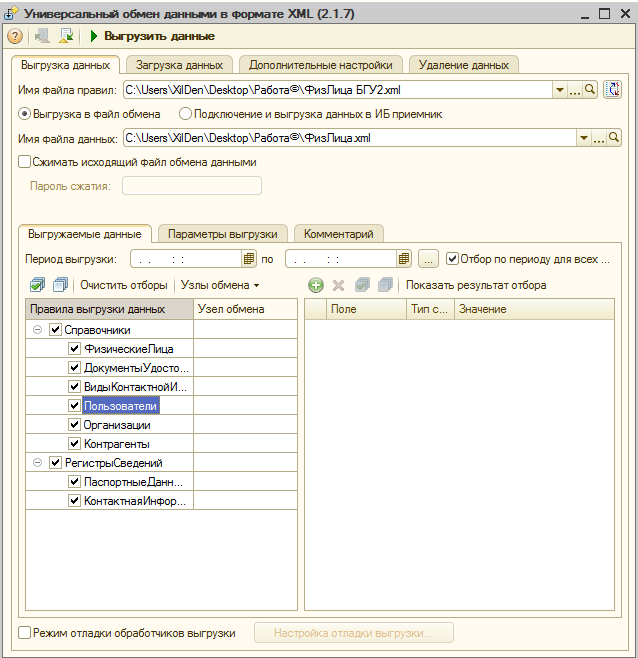This screenshot has width=638, height=658.
Task: Click magnifier icon next to rules file
Action: [590, 90]
